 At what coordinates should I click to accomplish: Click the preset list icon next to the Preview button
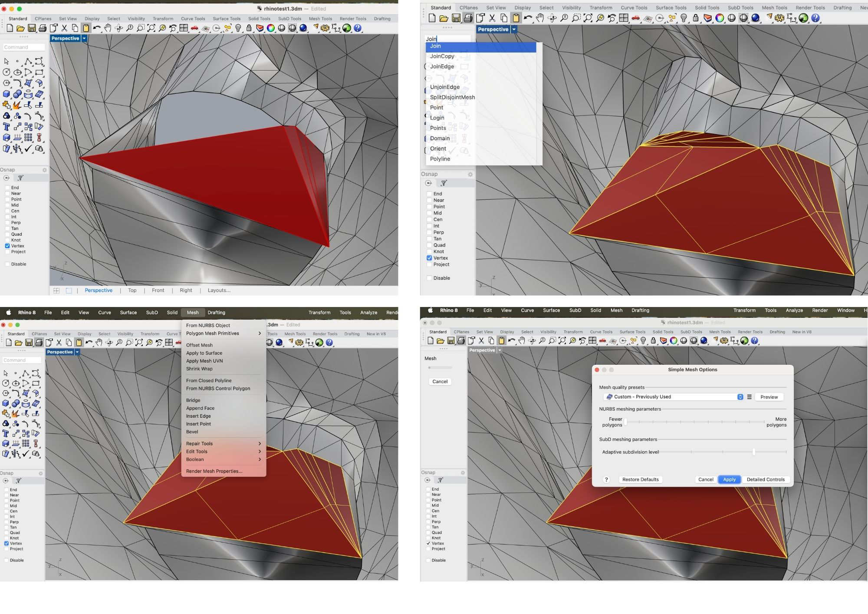pos(749,397)
